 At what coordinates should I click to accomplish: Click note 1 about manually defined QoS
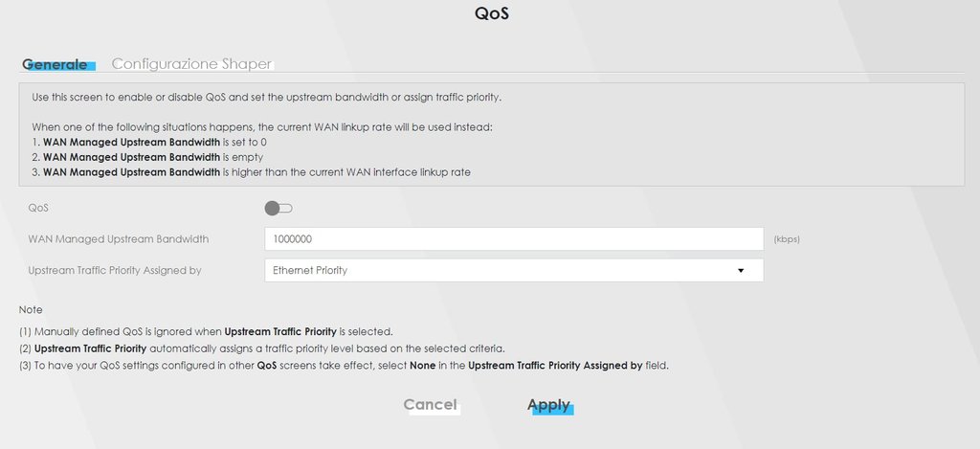click(206, 331)
